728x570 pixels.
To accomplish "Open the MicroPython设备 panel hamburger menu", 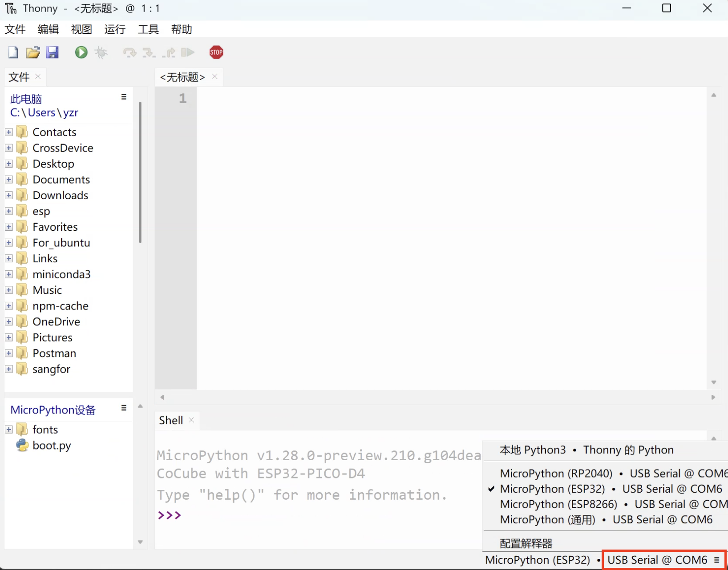I will 124,408.
